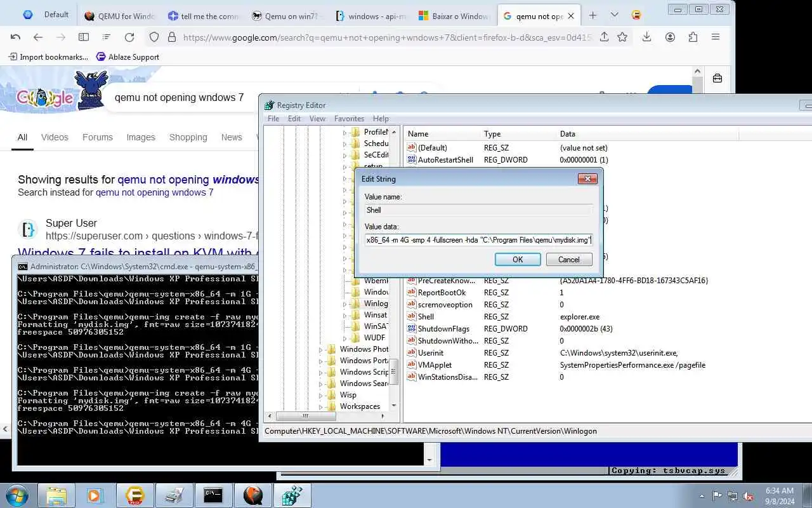The image size is (812, 508).
Task: Open a new browser tab
Action: (x=593, y=15)
